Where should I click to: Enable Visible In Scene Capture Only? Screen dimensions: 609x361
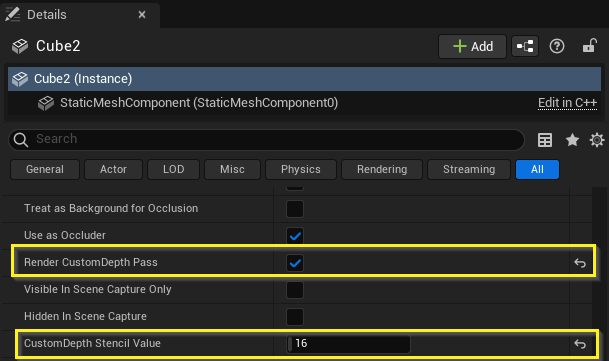click(295, 289)
